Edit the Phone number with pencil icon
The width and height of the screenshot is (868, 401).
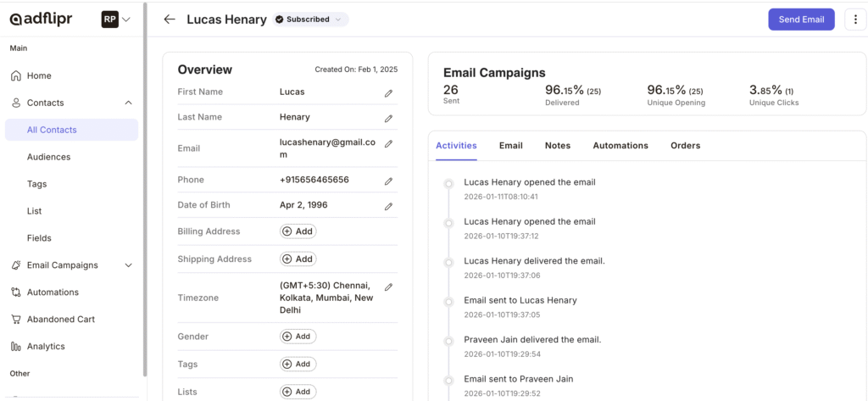pos(388,181)
